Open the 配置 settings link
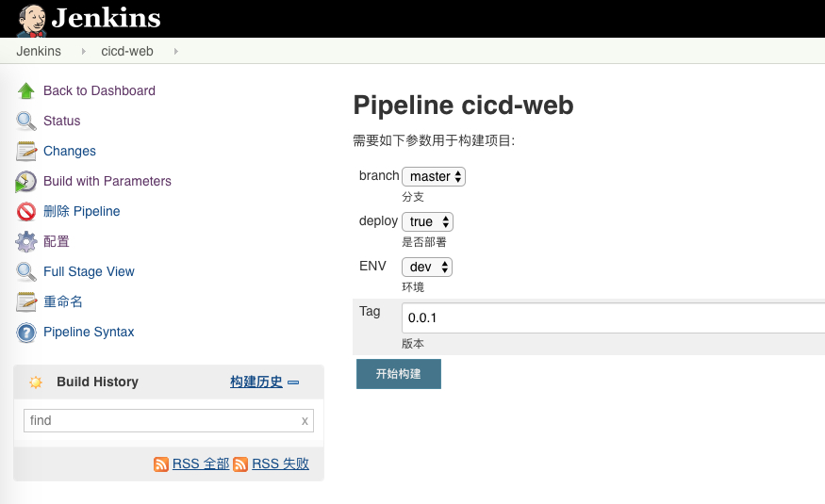The image size is (825, 504). pyautogui.click(x=57, y=241)
